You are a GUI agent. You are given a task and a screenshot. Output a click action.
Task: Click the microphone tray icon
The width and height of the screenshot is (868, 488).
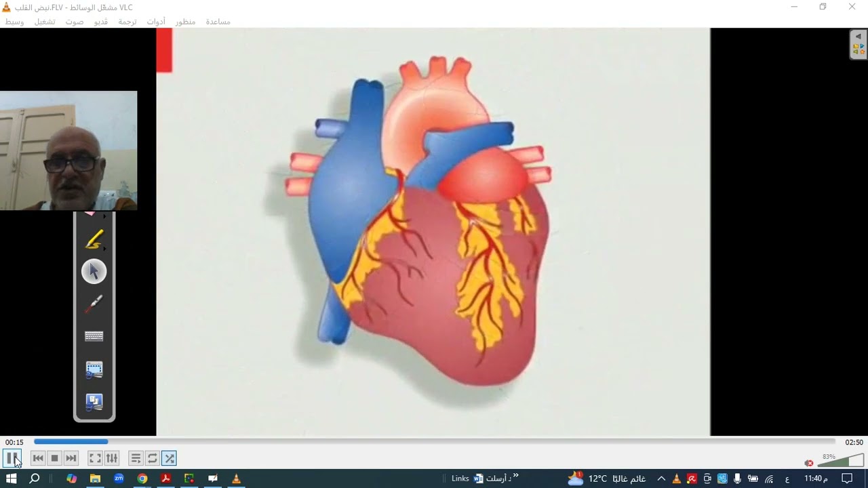pos(737,479)
